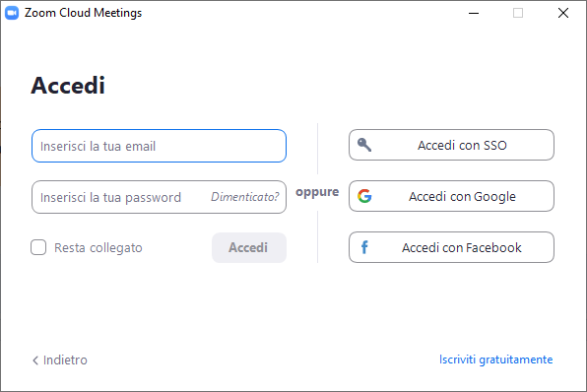Enable the Resta collegato checkbox
Image resolution: width=587 pixels, height=392 pixels.
(38, 247)
